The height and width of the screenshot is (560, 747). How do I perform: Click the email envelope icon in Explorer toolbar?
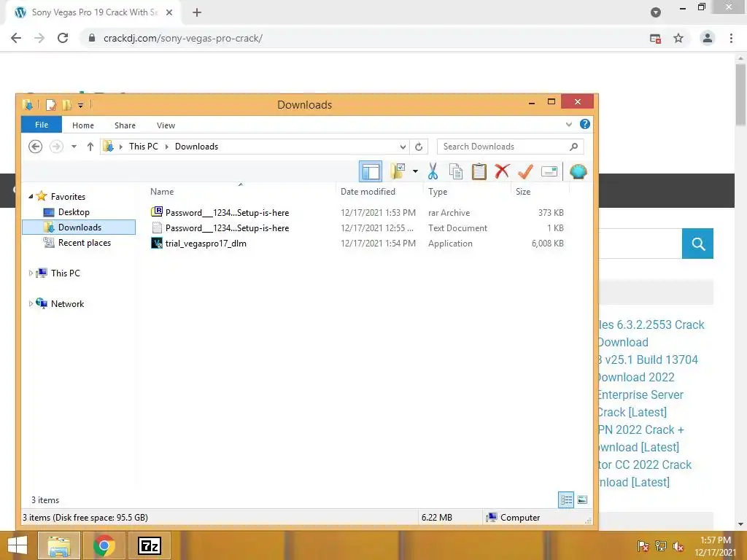click(x=549, y=171)
